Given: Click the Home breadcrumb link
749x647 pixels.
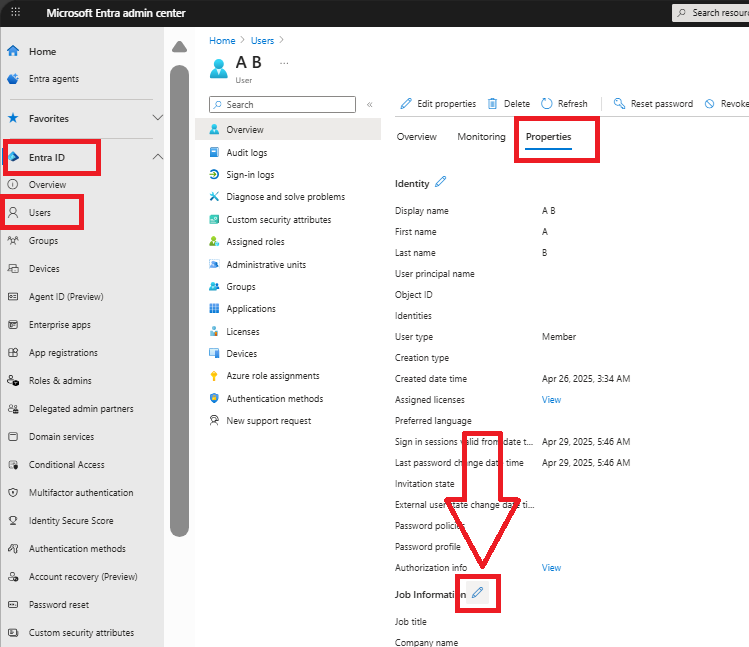Looking at the screenshot, I should [x=222, y=41].
